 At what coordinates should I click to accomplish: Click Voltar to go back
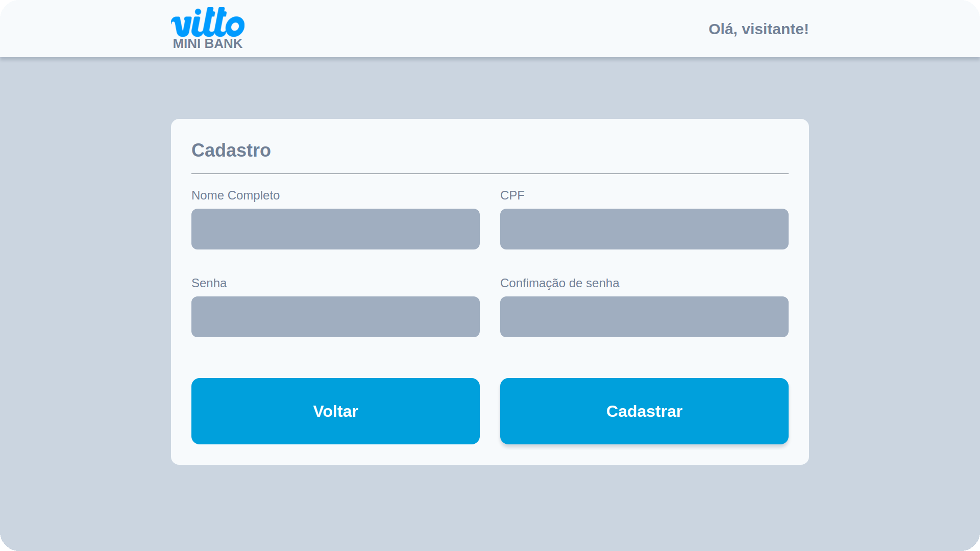[335, 411]
